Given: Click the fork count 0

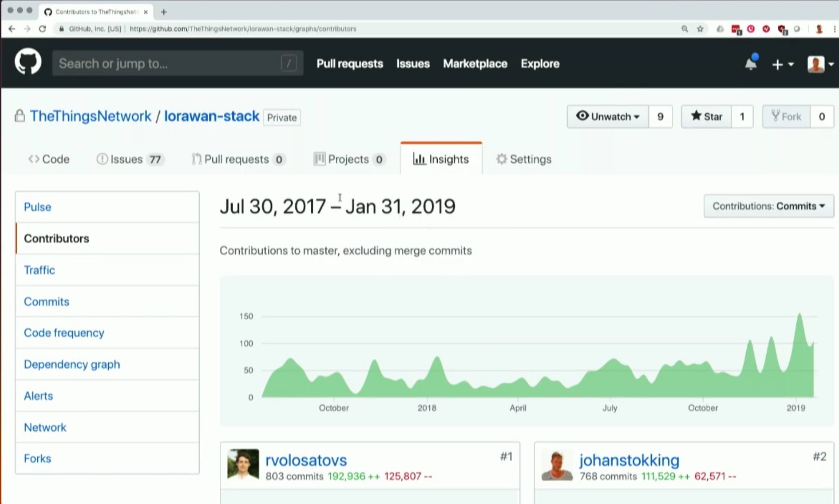Looking at the screenshot, I should click(x=822, y=116).
